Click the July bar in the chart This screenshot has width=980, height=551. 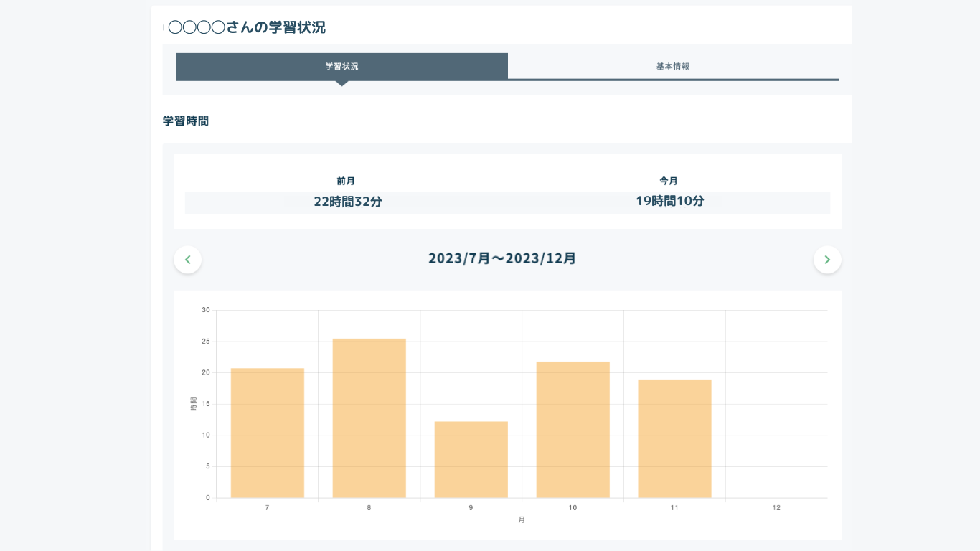(267, 433)
